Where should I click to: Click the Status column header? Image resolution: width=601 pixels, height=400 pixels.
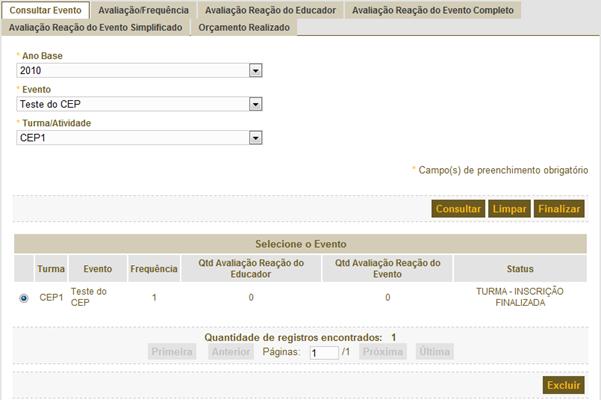520,268
